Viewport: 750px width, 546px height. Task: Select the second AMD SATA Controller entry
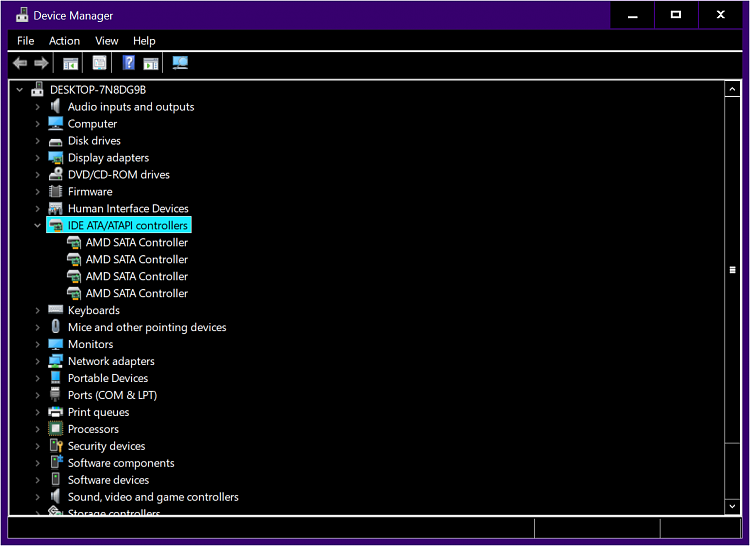tap(137, 259)
